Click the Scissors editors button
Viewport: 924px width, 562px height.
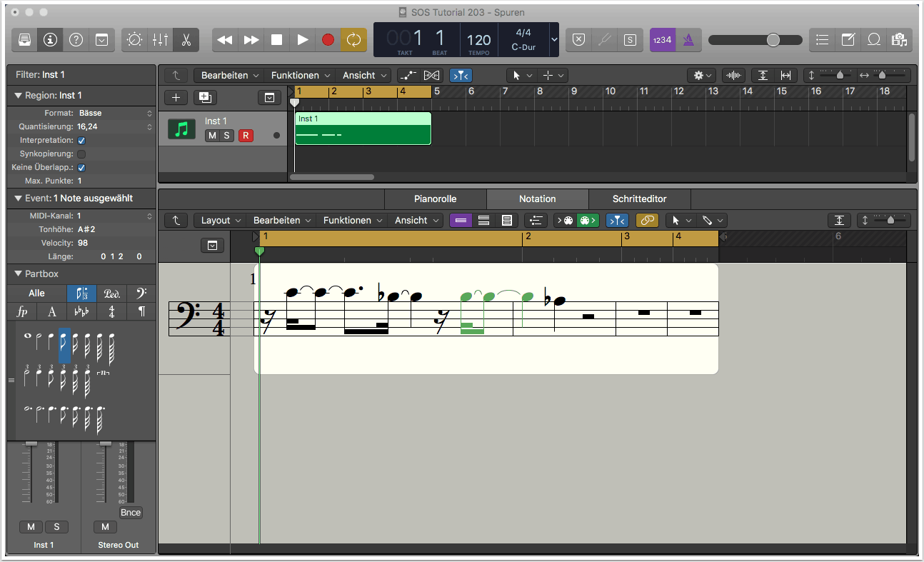point(186,40)
